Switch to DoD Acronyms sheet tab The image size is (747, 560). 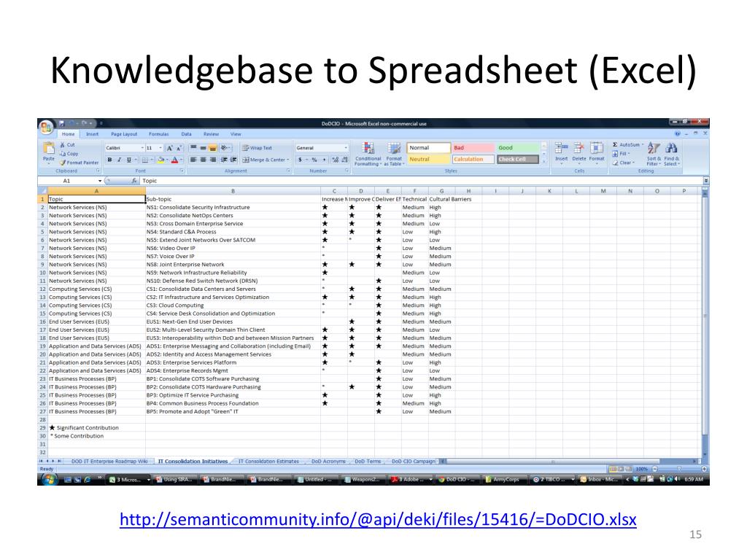(328, 462)
